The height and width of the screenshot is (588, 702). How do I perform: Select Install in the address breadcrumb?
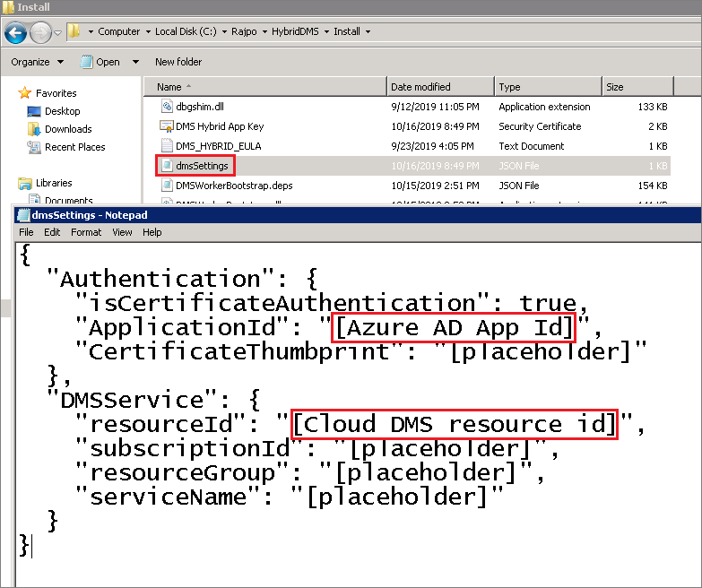pyautogui.click(x=347, y=31)
